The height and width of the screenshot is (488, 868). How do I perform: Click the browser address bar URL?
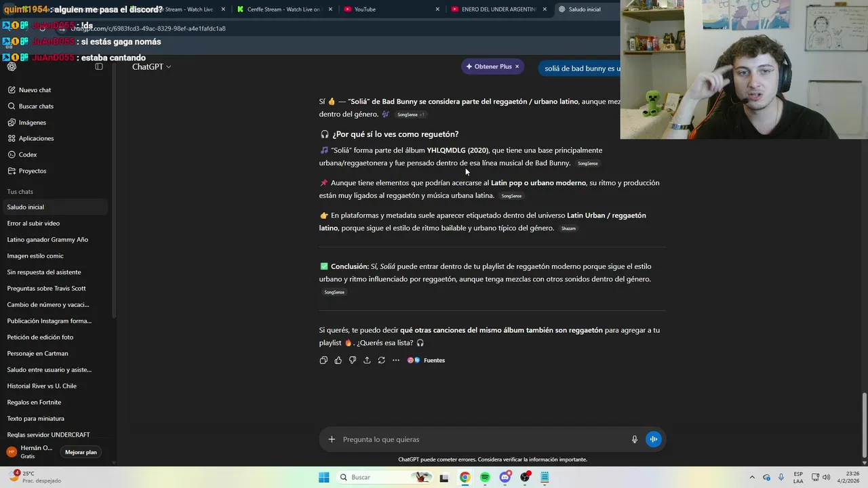[148, 28]
